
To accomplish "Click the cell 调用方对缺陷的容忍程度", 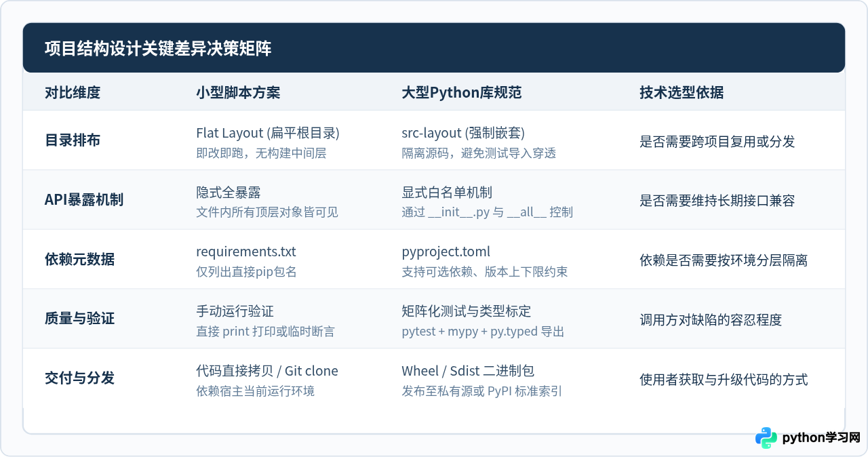I will click(x=711, y=319).
